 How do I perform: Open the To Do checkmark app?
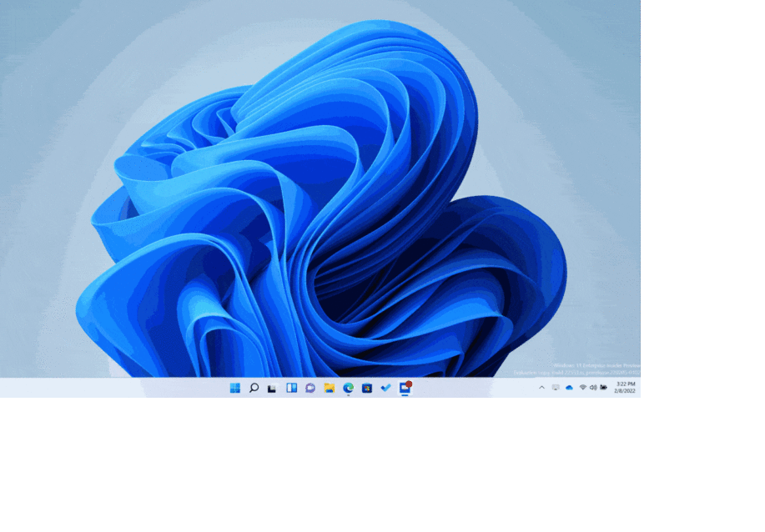(386, 388)
